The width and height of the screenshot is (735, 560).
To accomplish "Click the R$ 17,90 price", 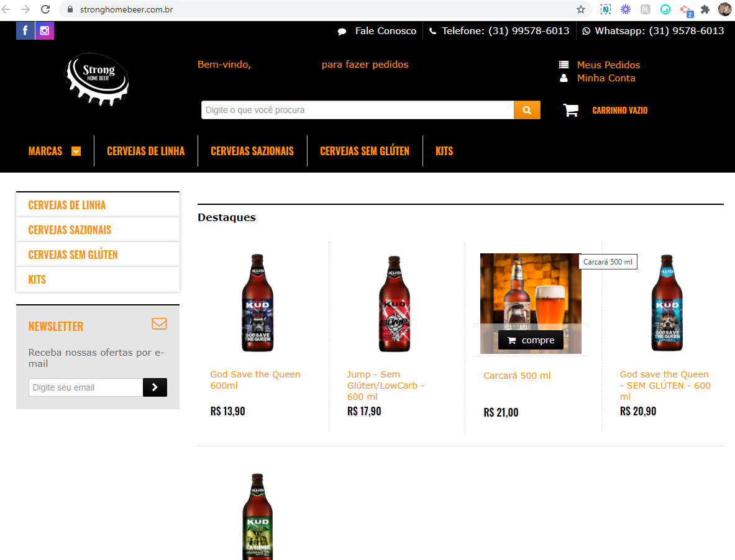I will pos(363,411).
